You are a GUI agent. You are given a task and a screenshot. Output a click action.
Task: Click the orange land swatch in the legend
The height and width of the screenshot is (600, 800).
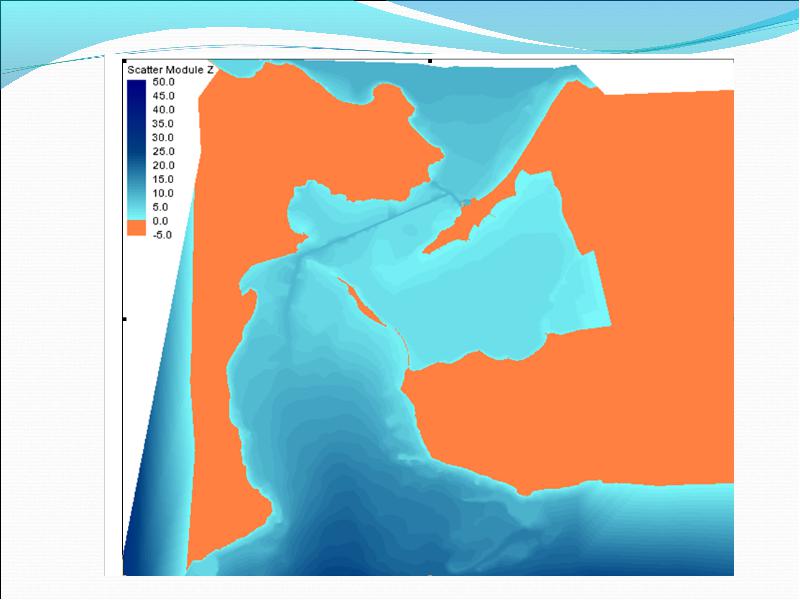[x=136, y=228]
